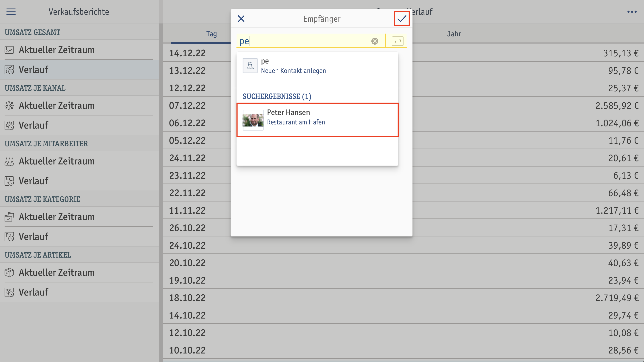Select the 24.10.22 row

coord(403,245)
